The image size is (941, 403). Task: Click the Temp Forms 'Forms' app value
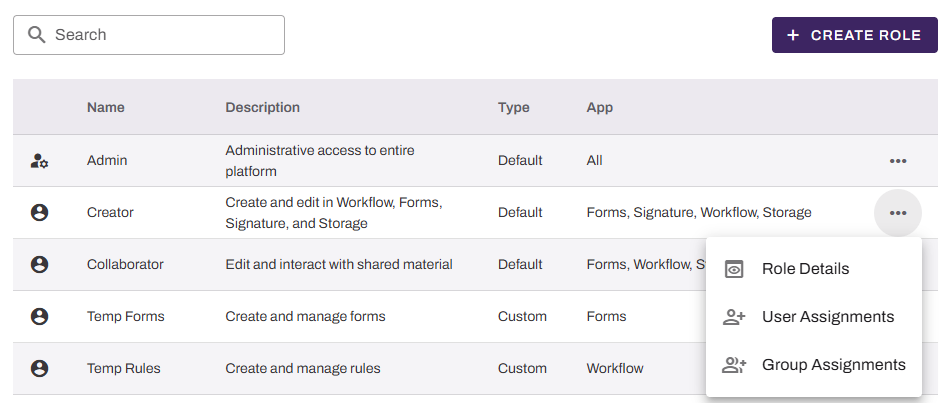(607, 316)
